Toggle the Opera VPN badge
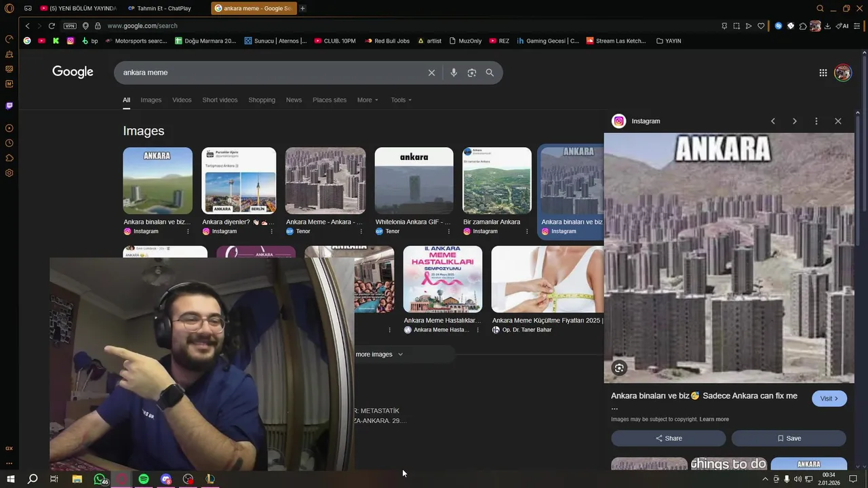868x488 pixels. coord(70,26)
